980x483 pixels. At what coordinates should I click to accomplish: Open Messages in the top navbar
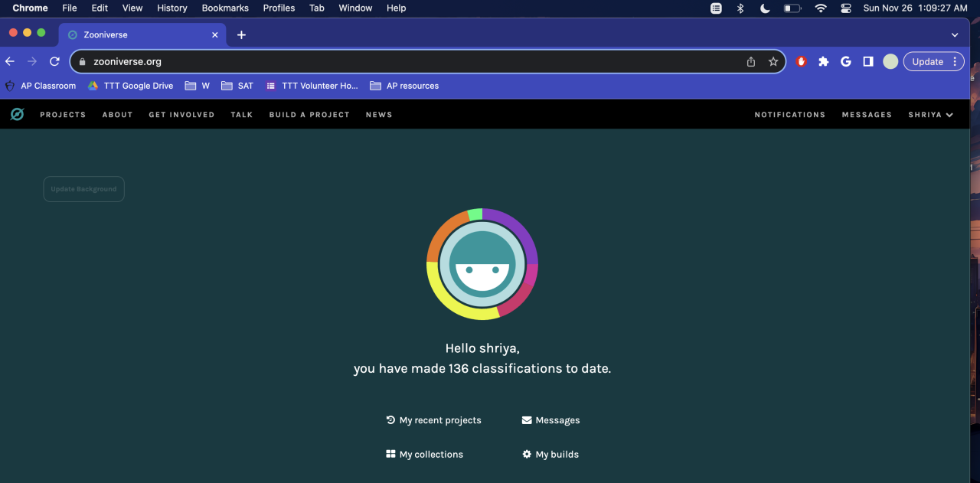pyautogui.click(x=867, y=115)
